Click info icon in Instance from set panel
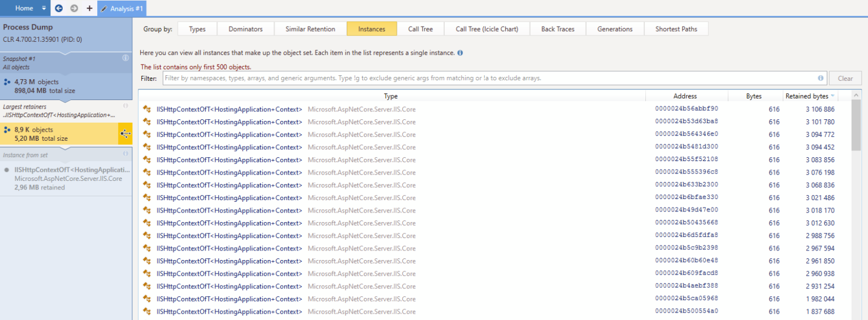Image resolution: width=868 pixels, height=320 pixels. (x=125, y=154)
